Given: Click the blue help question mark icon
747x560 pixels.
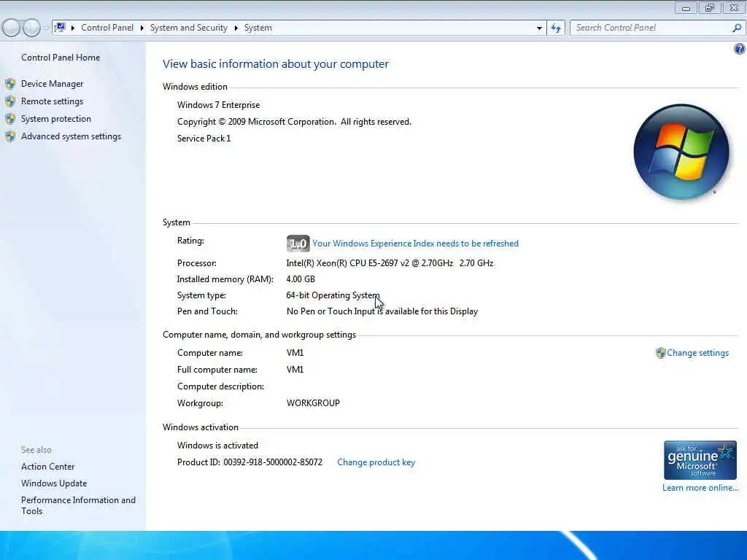Looking at the screenshot, I should coord(740,49).
